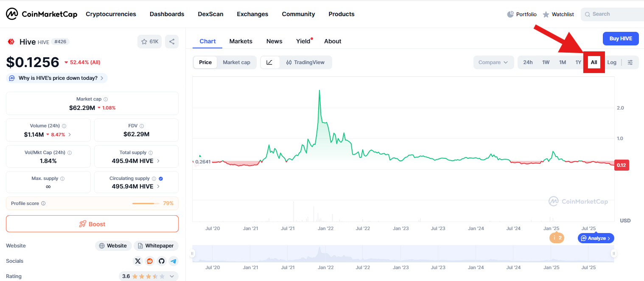Click the share icon next to Hive
The height and width of the screenshot is (281, 644).
click(172, 42)
